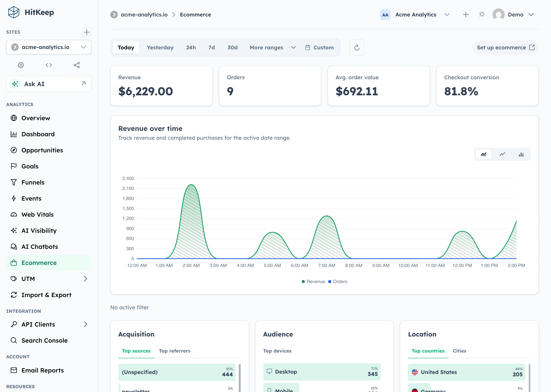Open the Dashboard page
Screen dimensions: 551x392
pos(49,134)
